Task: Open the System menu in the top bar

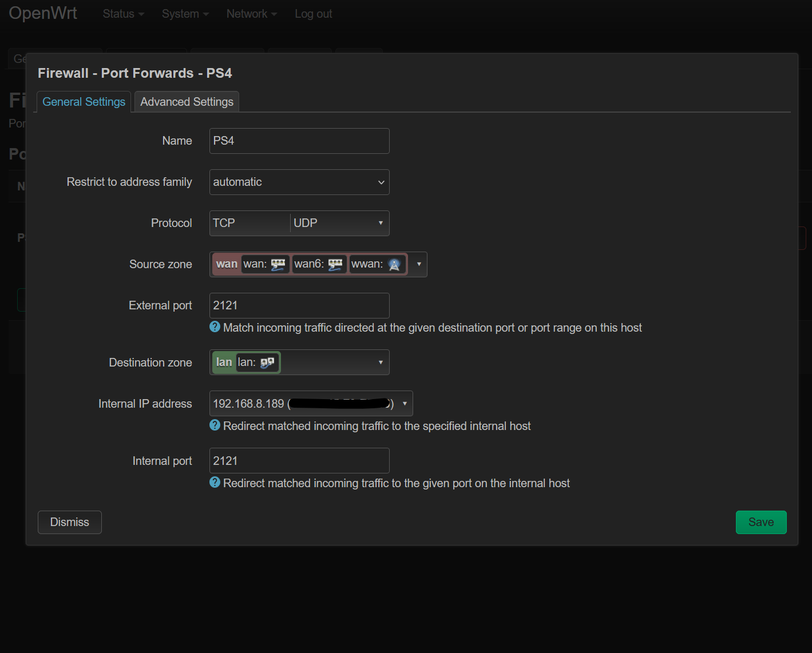Action: coord(185,14)
